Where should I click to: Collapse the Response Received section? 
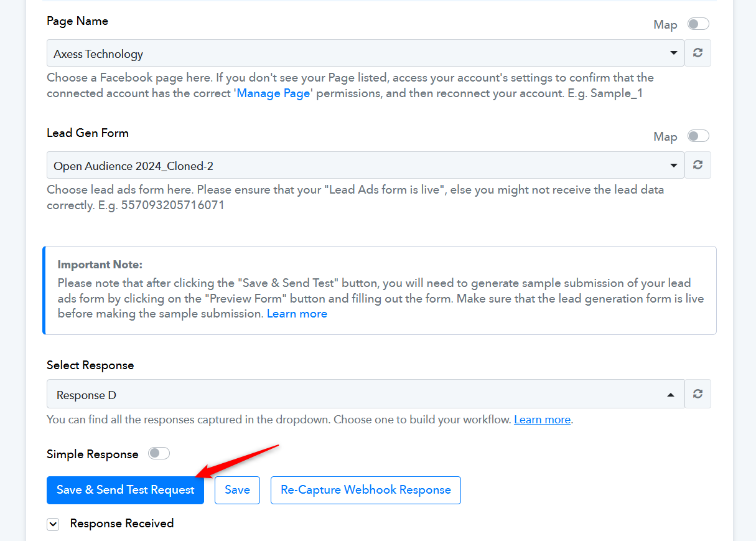pos(53,524)
